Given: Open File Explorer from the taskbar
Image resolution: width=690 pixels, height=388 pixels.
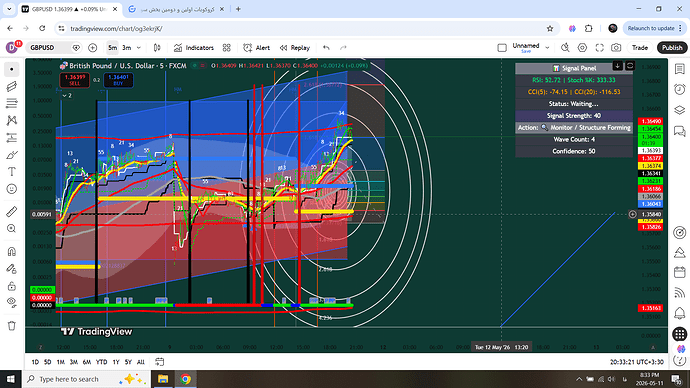Looking at the screenshot, I should click(x=163, y=379).
